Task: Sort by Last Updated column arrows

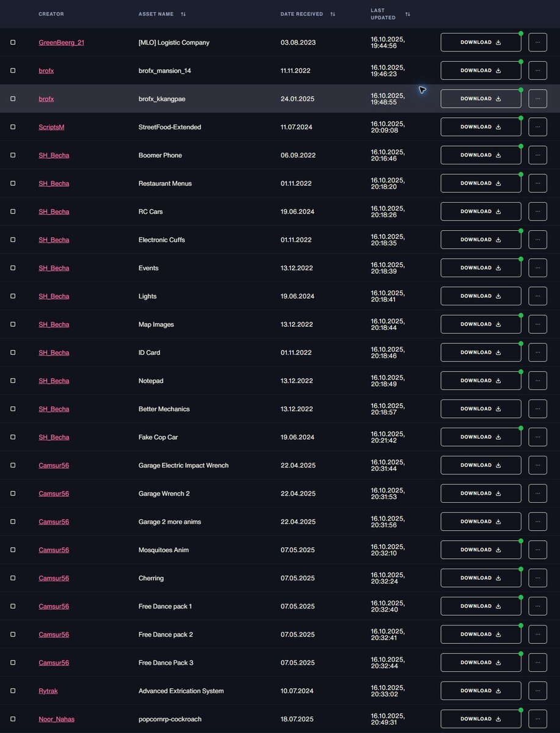Action: (408, 14)
